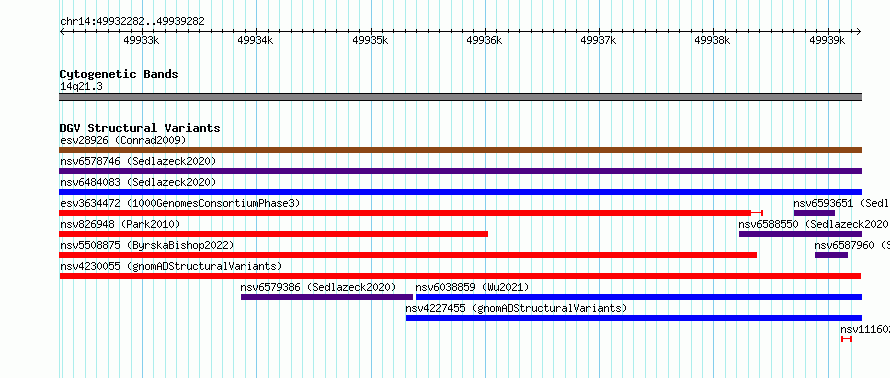Click the purple nsv6578746 variant bar
890x378 pixels.
(x=460, y=171)
